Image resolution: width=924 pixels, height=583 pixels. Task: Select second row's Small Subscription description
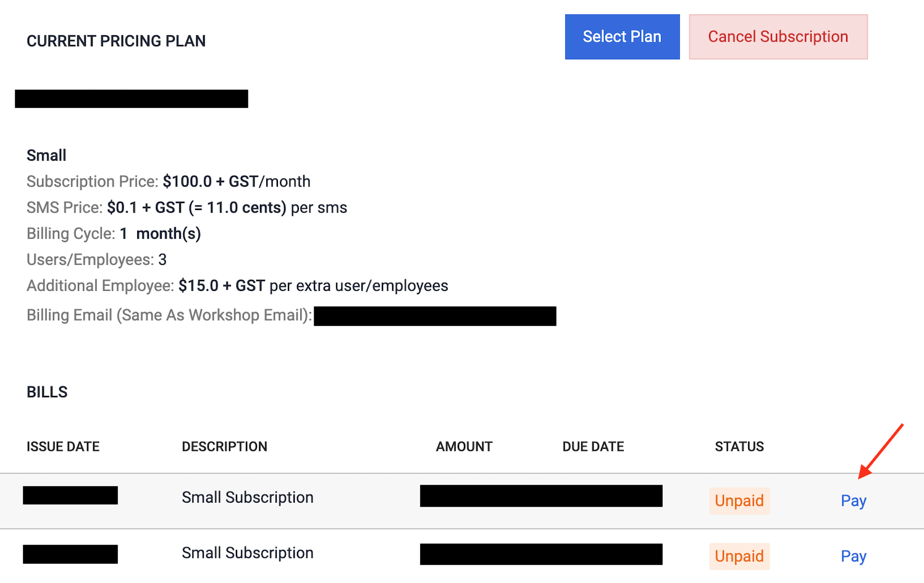[x=247, y=553]
